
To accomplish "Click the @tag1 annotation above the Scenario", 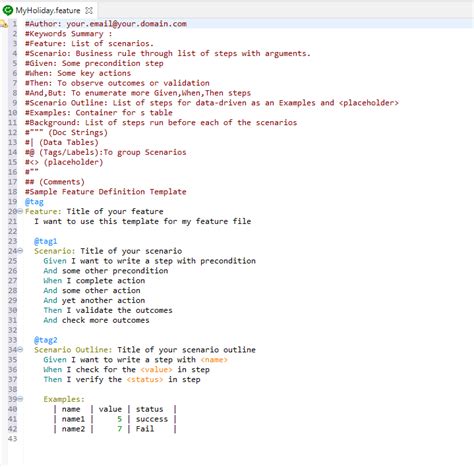I will coord(46,241).
